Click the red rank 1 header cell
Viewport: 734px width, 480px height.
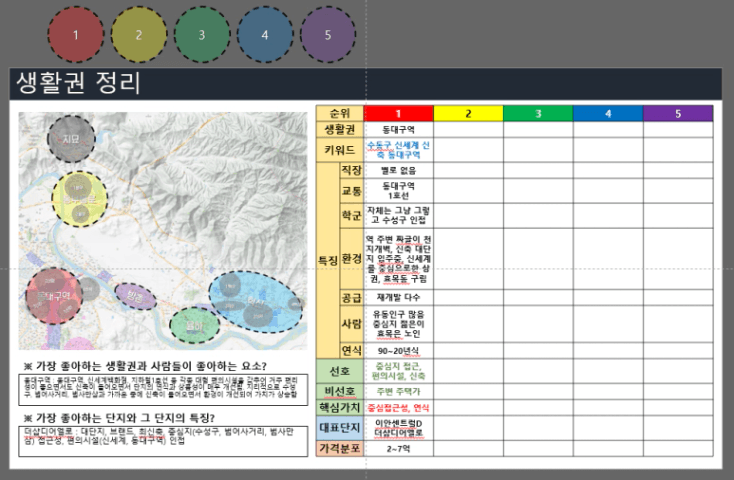(398, 113)
